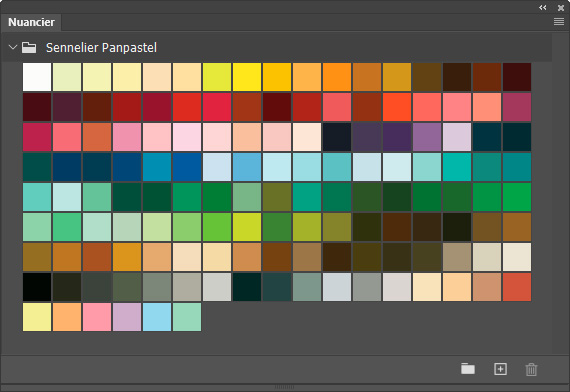Pick the mauve purple swatch
Image resolution: width=570 pixels, height=392 pixels.
pyautogui.click(x=427, y=137)
